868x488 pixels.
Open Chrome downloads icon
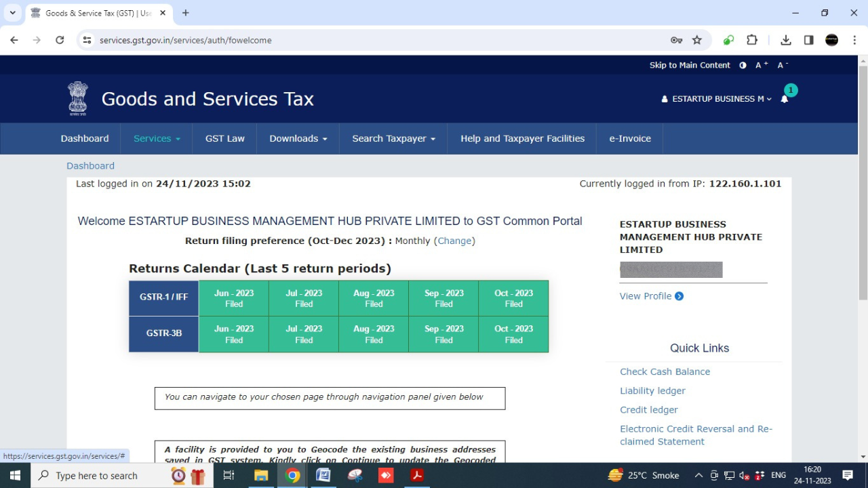point(786,40)
